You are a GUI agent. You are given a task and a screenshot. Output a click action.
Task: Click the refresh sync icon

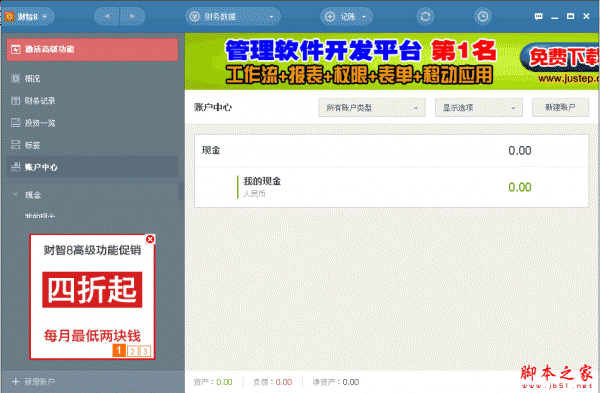[425, 16]
